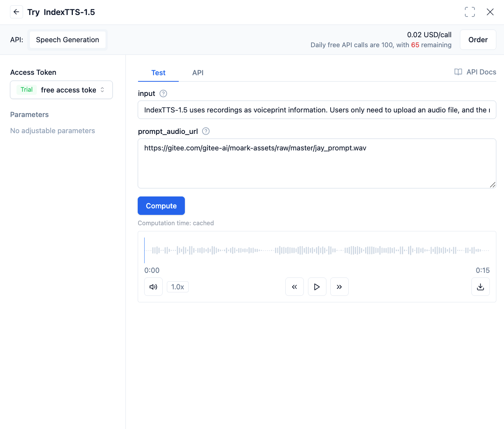Click the help icon beside prompt_audio_url
Viewport: 504px width, 429px height.
206,131
